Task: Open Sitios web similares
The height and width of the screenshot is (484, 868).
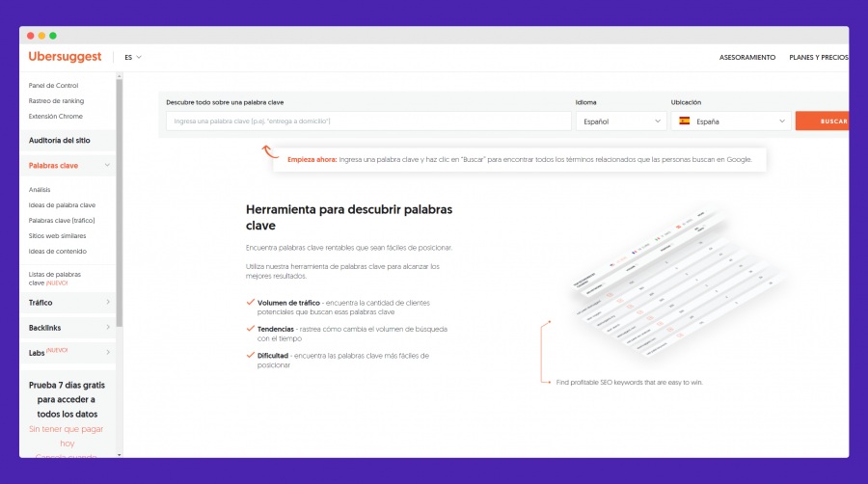Action: pos(57,235)
